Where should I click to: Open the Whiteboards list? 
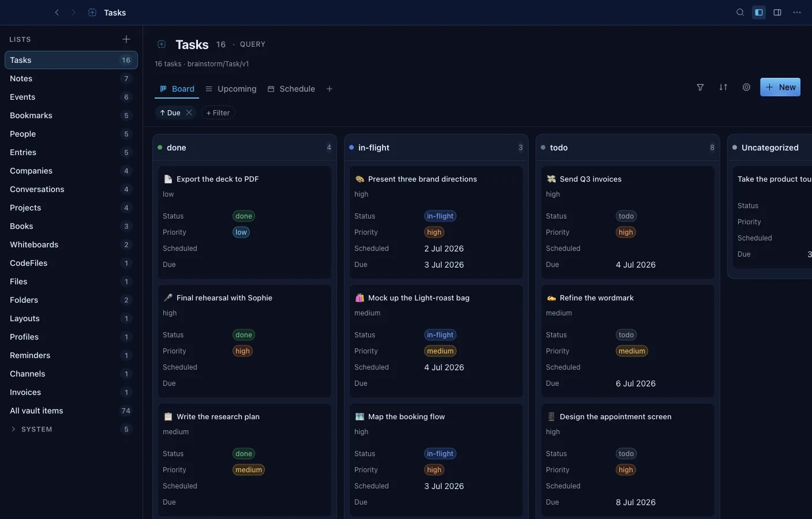click(x=71, y=245)
